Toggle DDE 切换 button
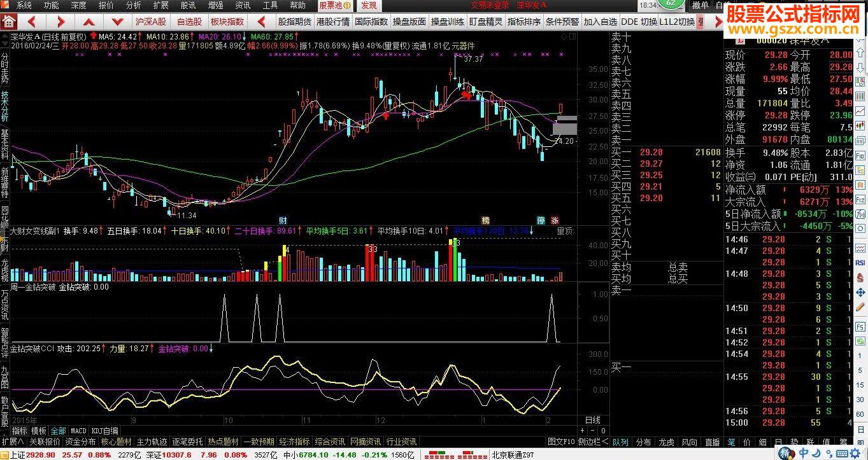The image size is (868, 460). pos(639,22)
